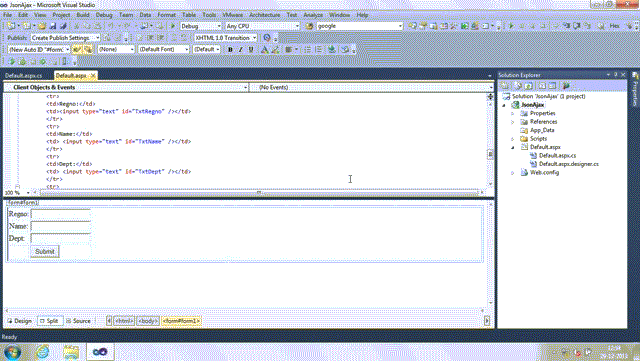Click the Bulleted List icon
Viewport: 640px width, 361px height.
tap(307, 49)
